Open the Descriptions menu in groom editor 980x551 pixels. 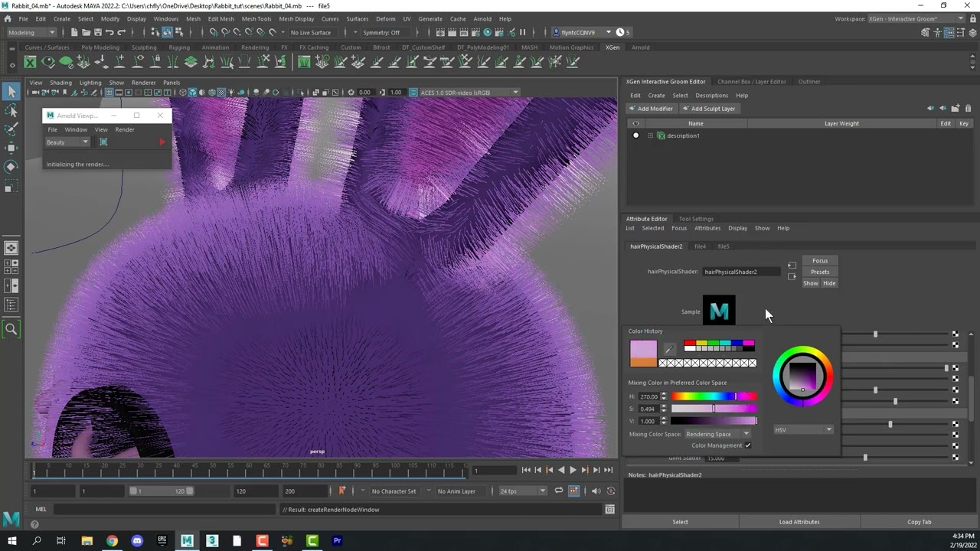point(711,96)
